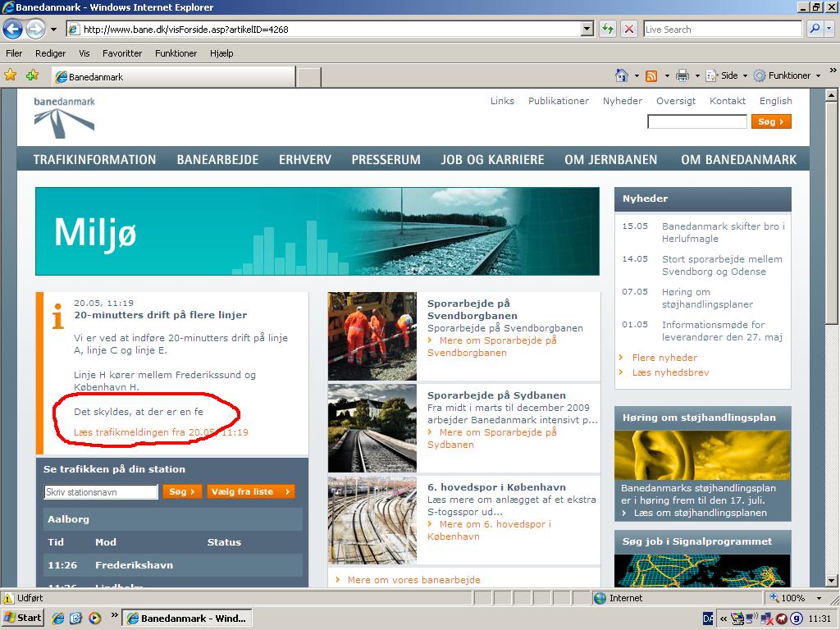The image size is (840, 630).
Task: Go back using the Back arrow button
Action: tap(13, 30)
